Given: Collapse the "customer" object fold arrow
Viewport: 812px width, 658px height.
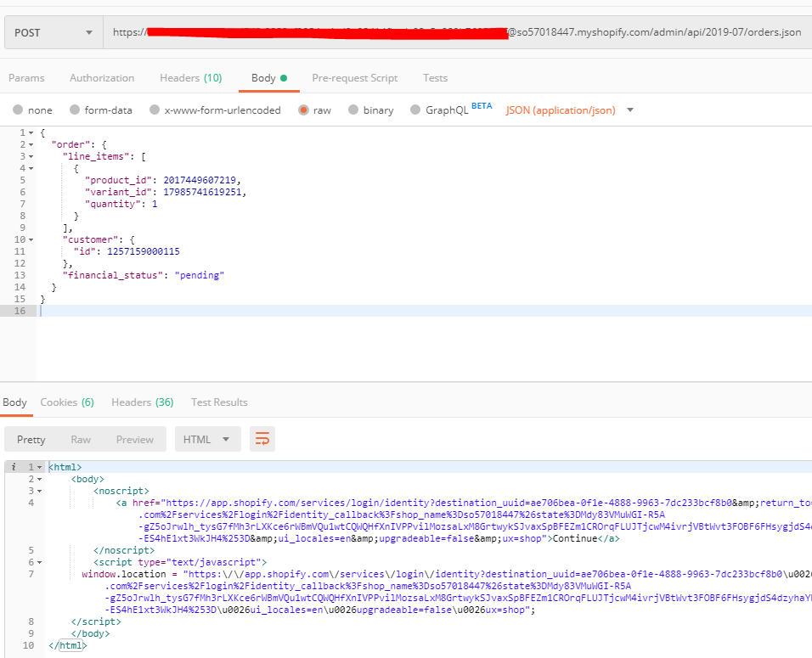Looking at the screenshot, I should click(31, 240).
